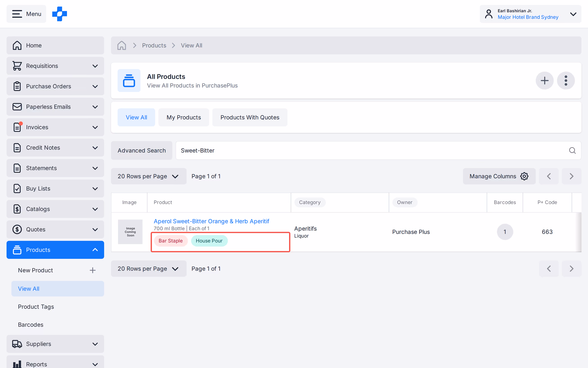
Task: Expand the Credit Notes menu
Action: tap(55, 147)
